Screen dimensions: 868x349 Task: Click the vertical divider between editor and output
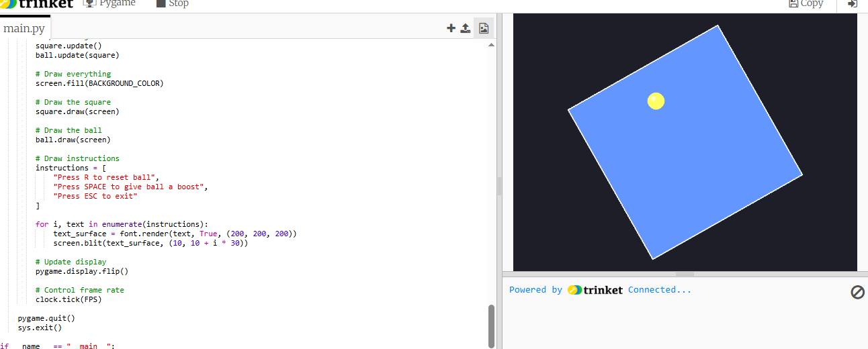click(x=499, y=185)
